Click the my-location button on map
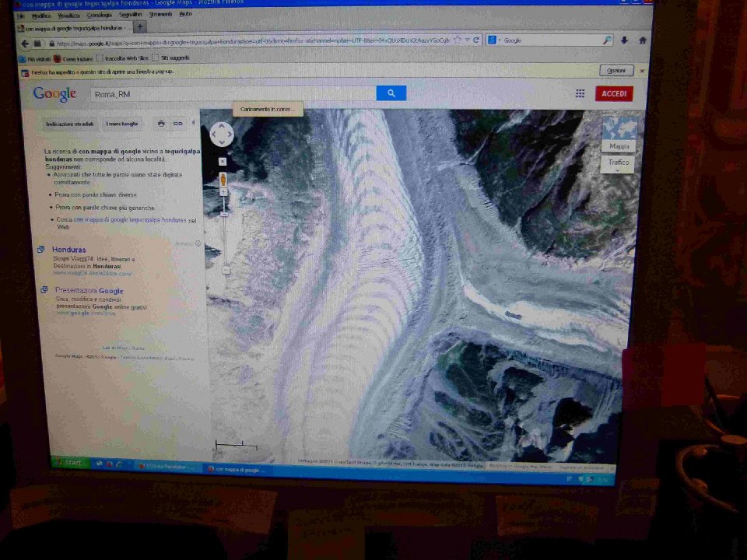This screenshot has height=560, width=747. pos(223,162)
